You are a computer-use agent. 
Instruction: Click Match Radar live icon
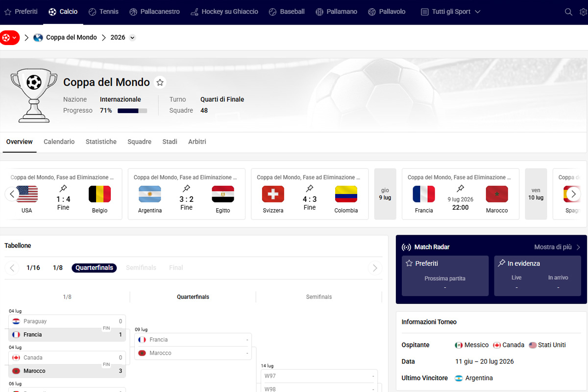pos(406,247)
